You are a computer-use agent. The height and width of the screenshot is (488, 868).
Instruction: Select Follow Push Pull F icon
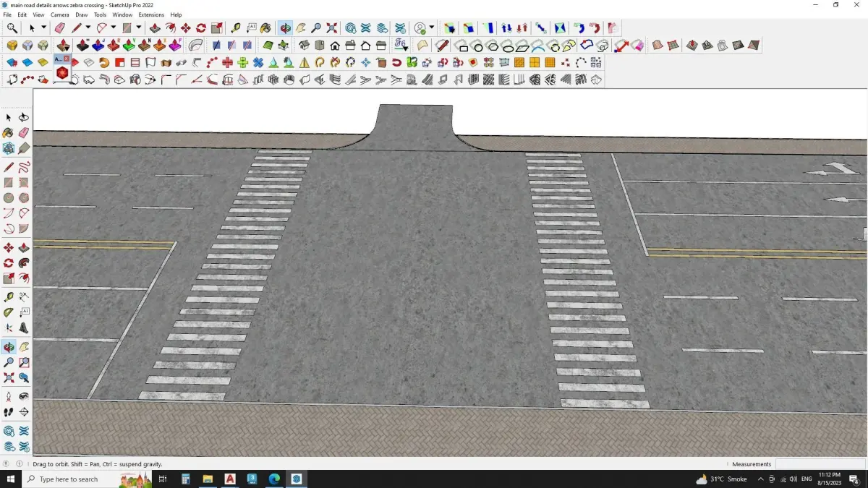pos(175,46)
